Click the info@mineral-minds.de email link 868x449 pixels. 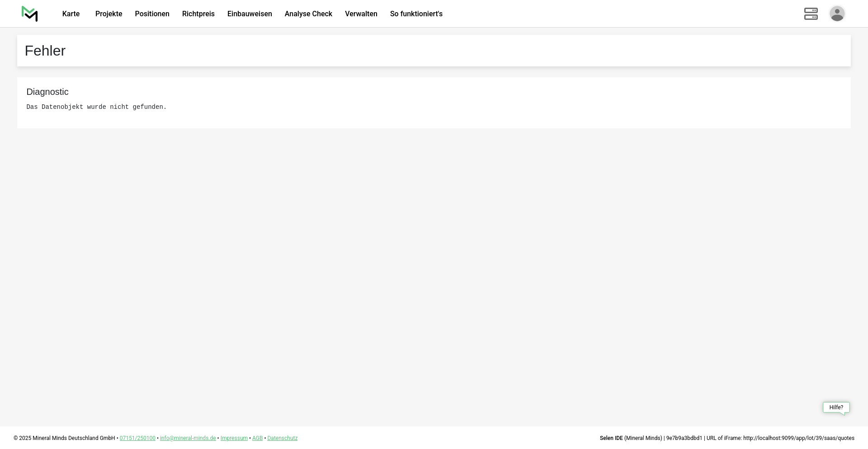[188, 438]
